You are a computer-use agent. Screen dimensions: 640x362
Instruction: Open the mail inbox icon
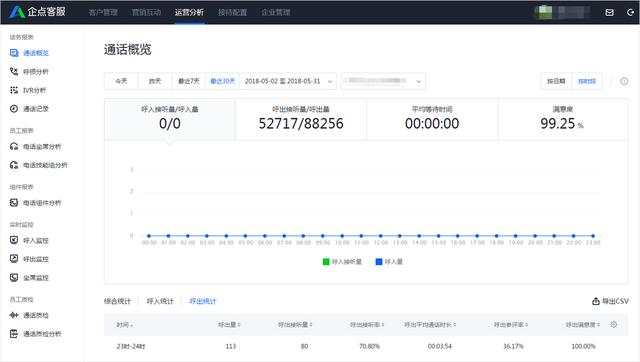pyautogui.click(x=609, y=12)
